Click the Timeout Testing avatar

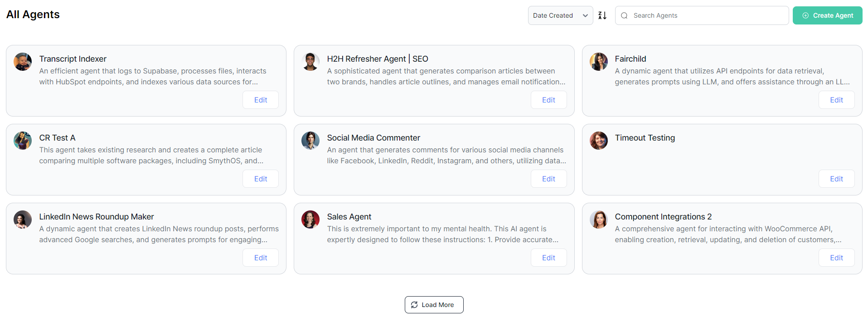pyautogui.click(x=598, y=141)
